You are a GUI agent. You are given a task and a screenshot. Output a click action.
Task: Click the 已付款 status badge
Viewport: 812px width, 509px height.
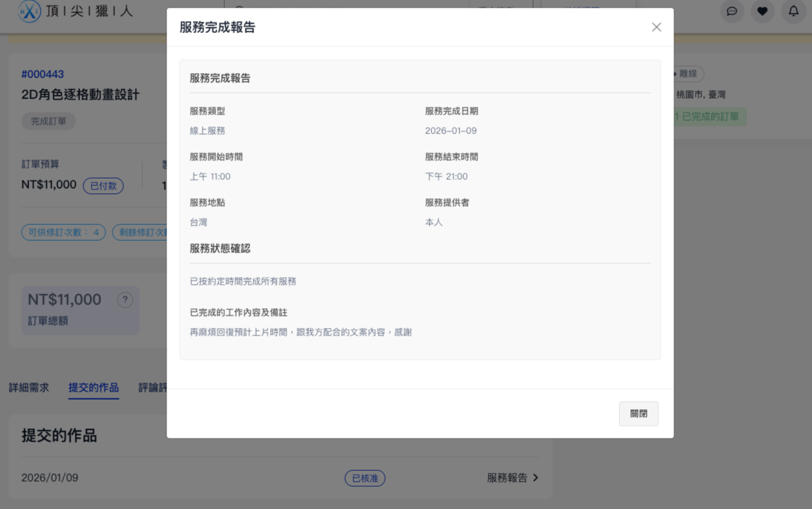(103, 186)
